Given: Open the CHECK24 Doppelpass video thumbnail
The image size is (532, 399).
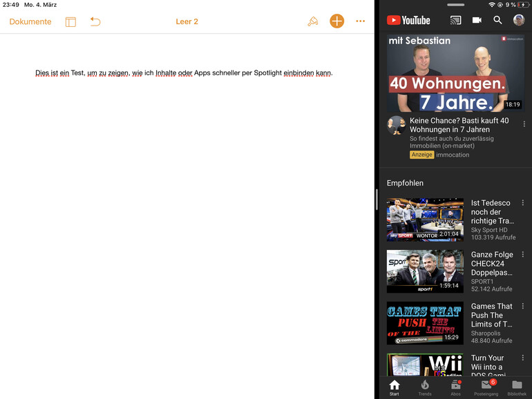Looking at the screenshot, I should [425, 271].
